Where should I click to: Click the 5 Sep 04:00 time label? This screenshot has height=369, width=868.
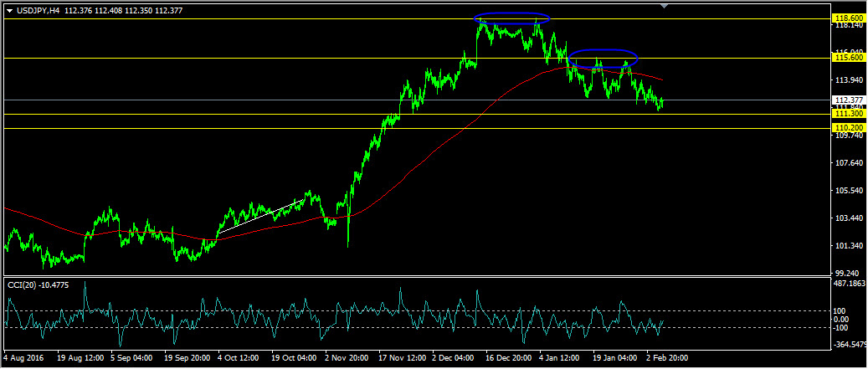coord(133,358)
